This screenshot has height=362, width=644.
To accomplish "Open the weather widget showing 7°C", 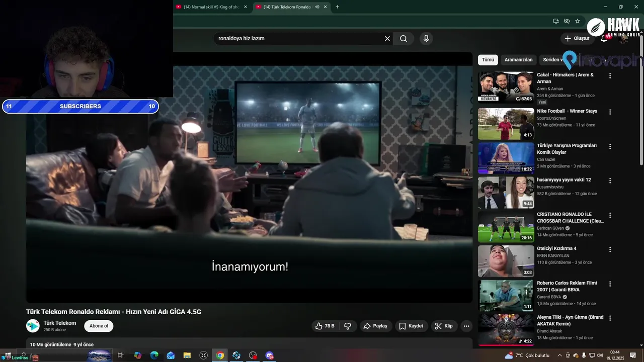I will [x=527, y=355].
